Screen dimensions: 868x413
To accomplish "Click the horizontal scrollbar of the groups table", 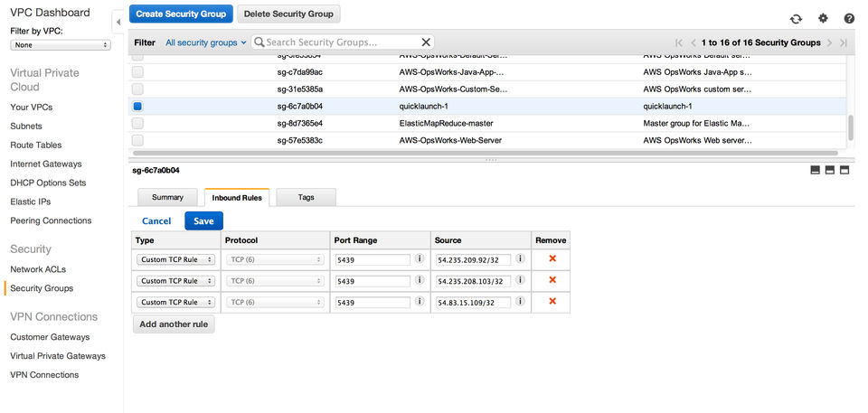I will click(x=486, y=153).
